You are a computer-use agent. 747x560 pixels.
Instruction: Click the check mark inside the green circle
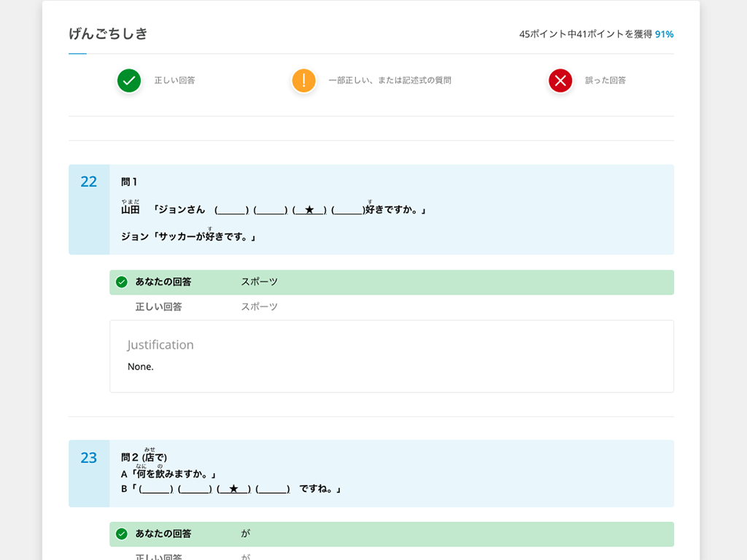(x=128, y=81)
